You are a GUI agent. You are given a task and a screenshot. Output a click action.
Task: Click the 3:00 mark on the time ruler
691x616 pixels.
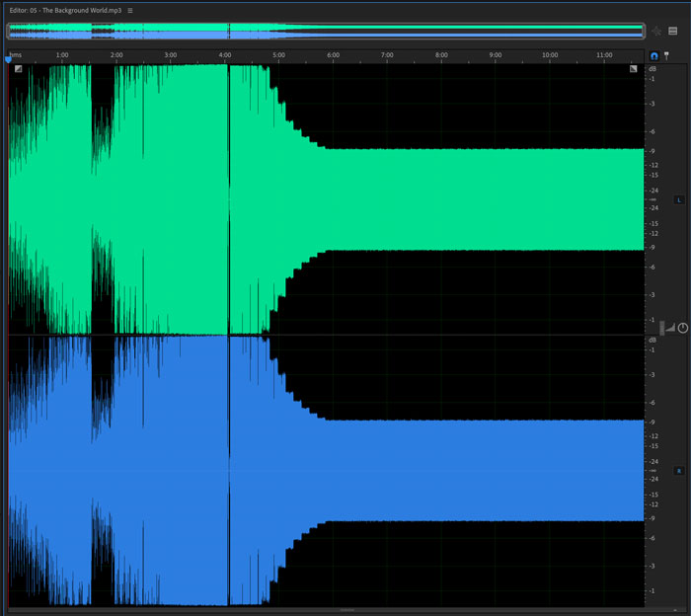coord(171,55)
